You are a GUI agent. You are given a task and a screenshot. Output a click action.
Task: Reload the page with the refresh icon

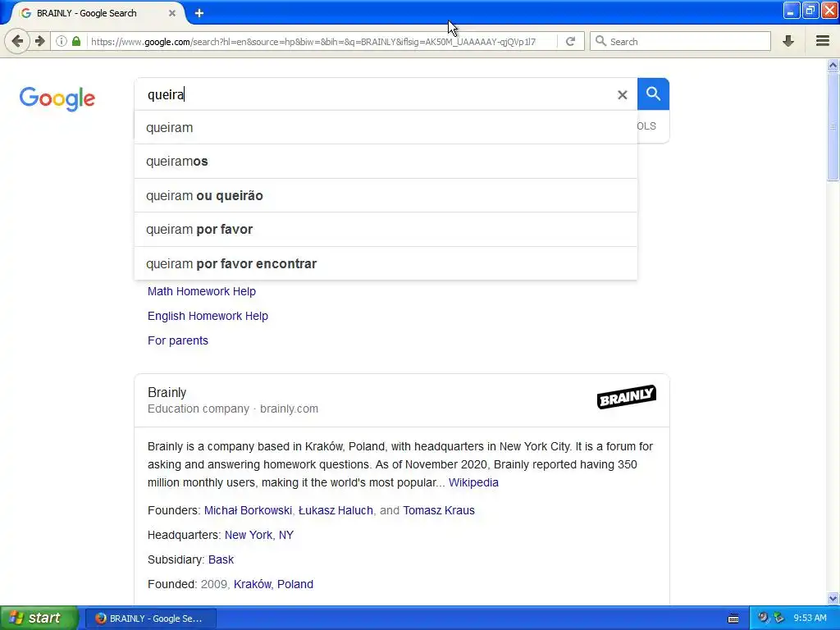[x=571, y=41]
